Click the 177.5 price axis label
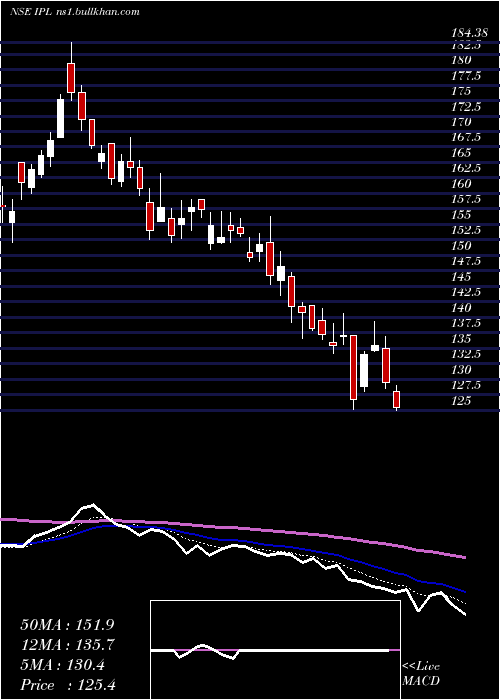Viewport: 500px width, 700px height. pos(467,76)
